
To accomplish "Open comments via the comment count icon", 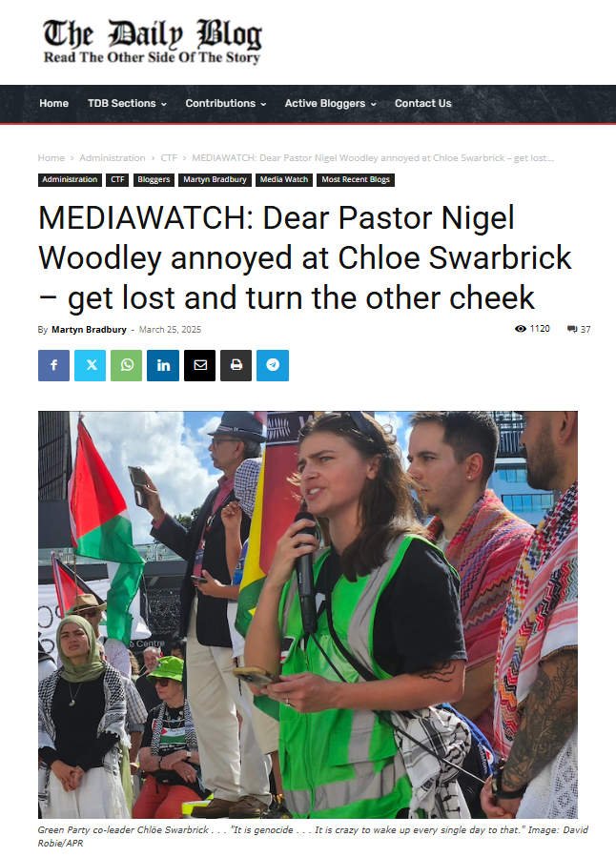I will (579, 329).
